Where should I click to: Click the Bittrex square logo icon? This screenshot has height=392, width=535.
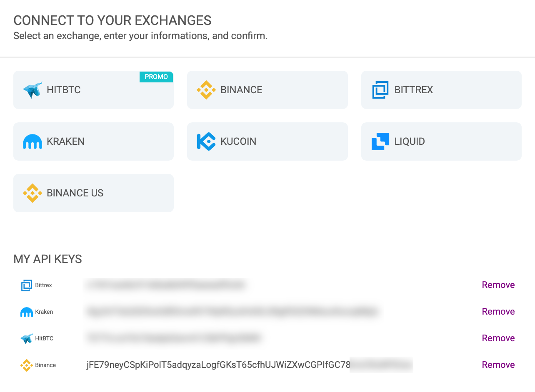[x=380, y=90]
